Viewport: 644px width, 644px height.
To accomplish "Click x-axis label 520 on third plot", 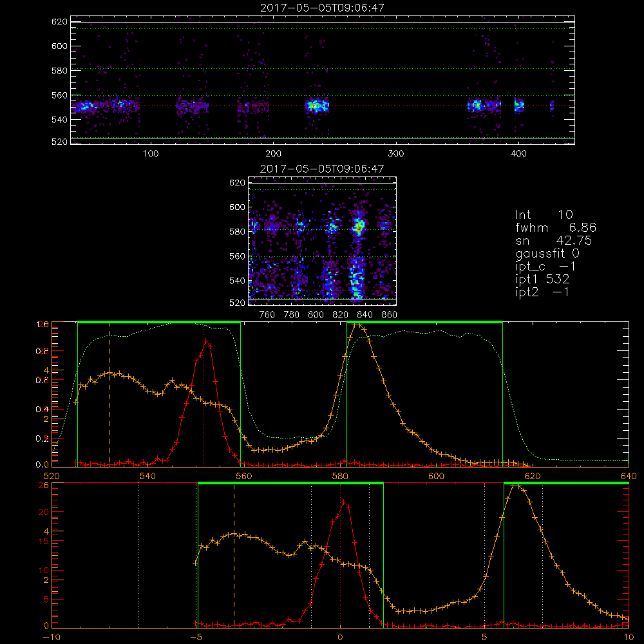I will click(x=52, y=476).
